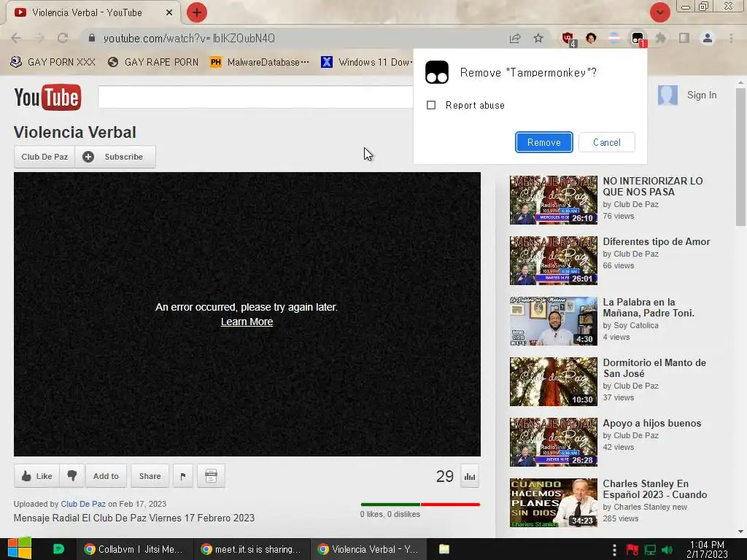Subscribe to the Club De Paz channel
This screenshot has width=747, height=560.
click(x=115, y=157)
